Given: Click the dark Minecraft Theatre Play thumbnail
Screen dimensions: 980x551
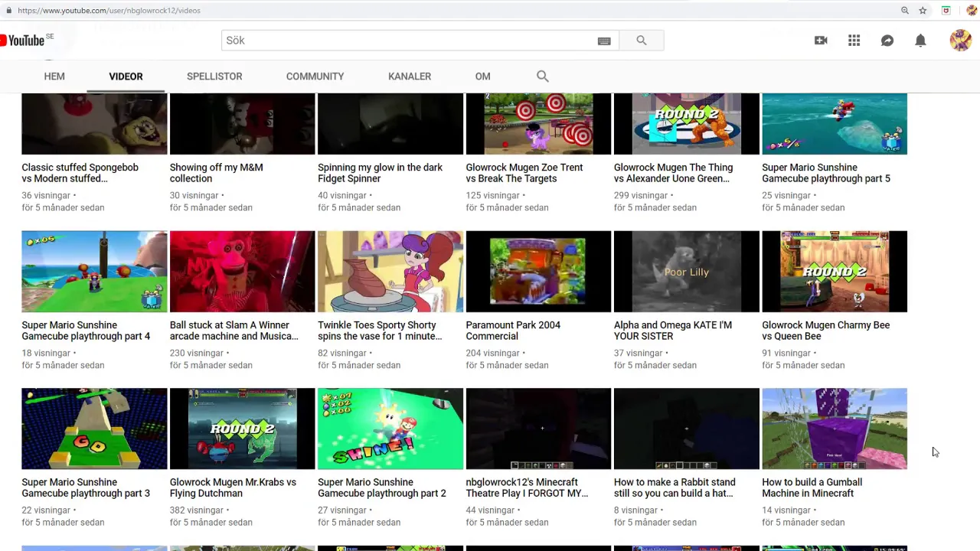Looking at the screenshot, I should pos(538,429).
